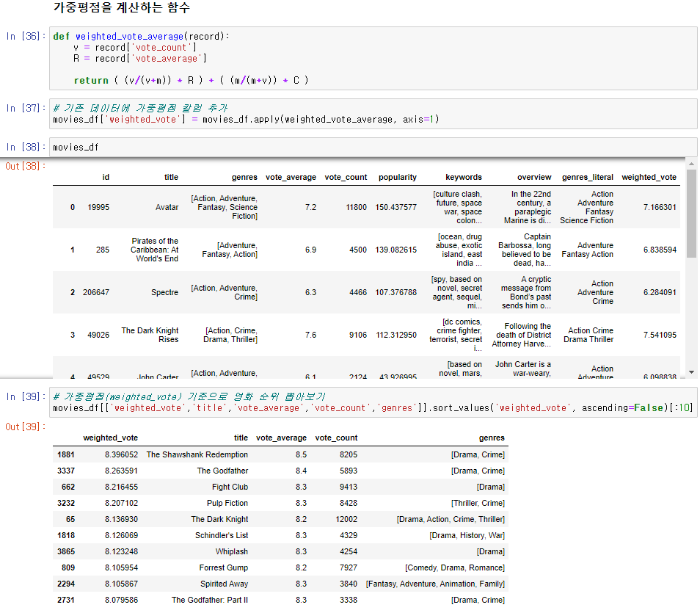Click 'The Godfather' title in row 3337
This screenshot has height=613, width=700.
coord(223,471)
